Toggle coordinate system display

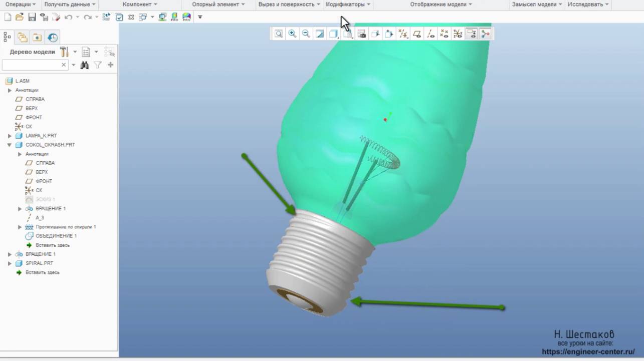tap(458, 34)
